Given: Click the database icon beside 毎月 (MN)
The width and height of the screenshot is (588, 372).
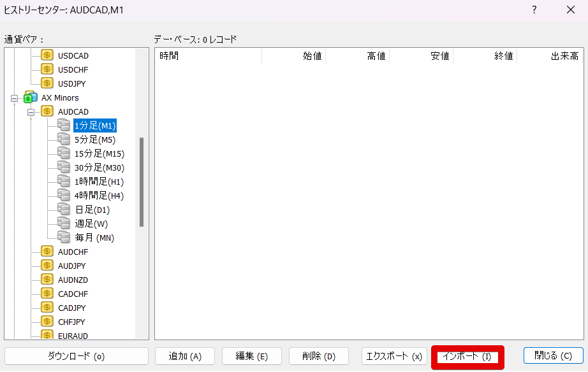Looking at the screenshot, I should click(64, 238).
